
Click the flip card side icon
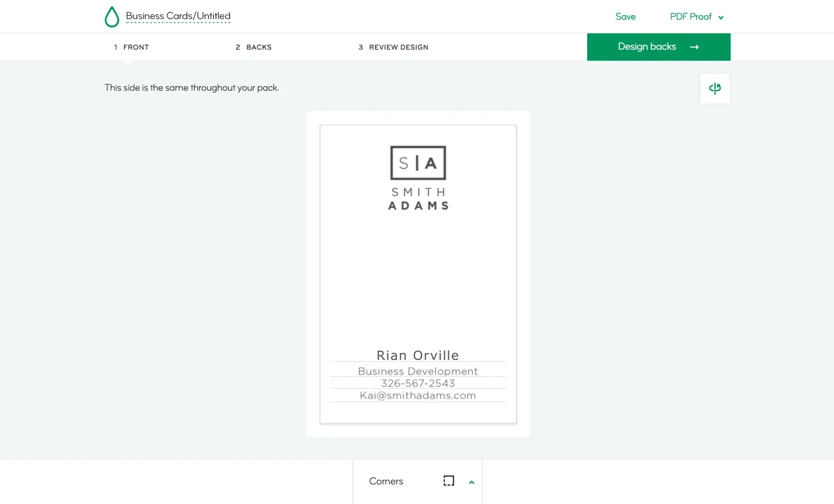715,89
